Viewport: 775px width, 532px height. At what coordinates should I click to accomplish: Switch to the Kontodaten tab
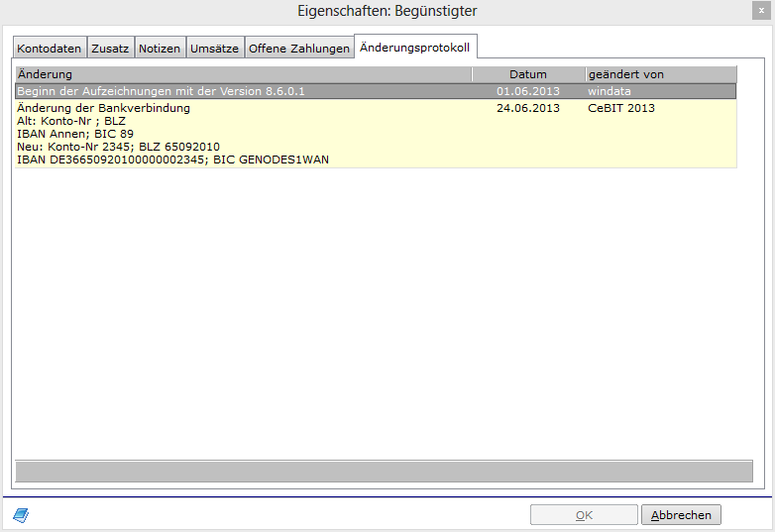[50, 49]
